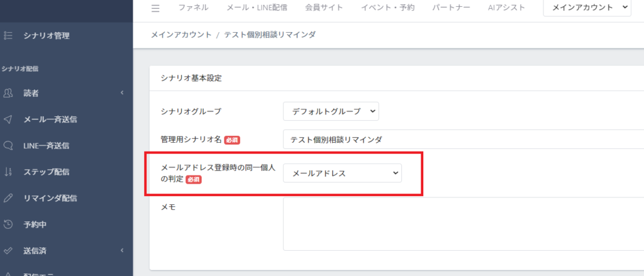This screenshot has height=276, width=644.
Task: Select the LINE一斉送信 speech bubble icon
Action: point(8,145)
